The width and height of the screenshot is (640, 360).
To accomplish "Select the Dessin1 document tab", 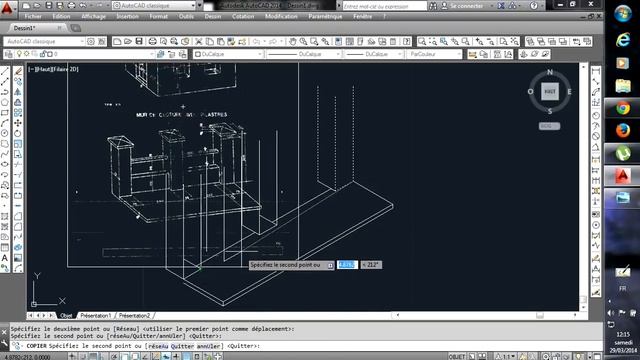I will click(x=24, y=28).
